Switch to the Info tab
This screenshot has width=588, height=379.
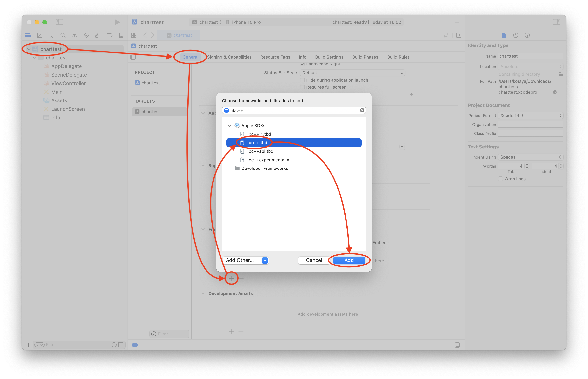(302, 57)
